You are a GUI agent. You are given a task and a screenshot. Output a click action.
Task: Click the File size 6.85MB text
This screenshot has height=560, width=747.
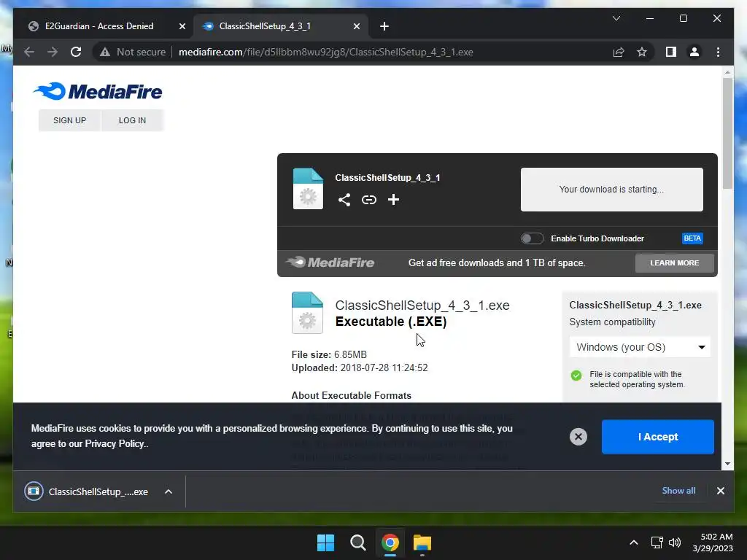(329, 355)
